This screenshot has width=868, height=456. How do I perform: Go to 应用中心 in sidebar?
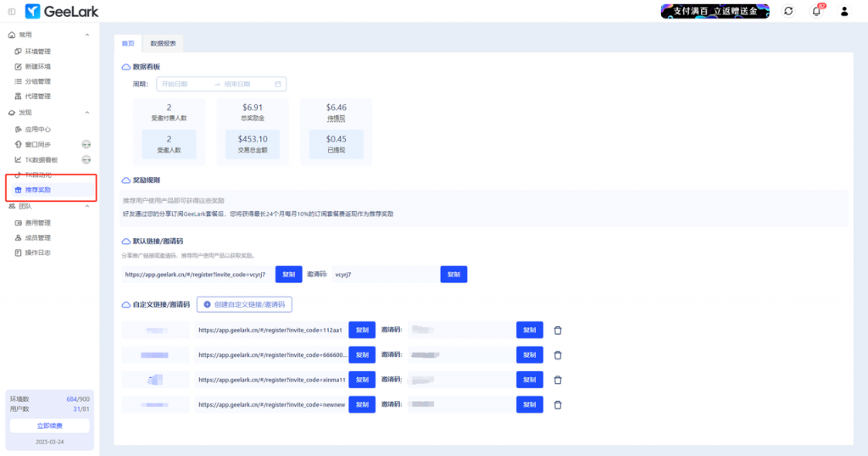[x=37, y=130]
